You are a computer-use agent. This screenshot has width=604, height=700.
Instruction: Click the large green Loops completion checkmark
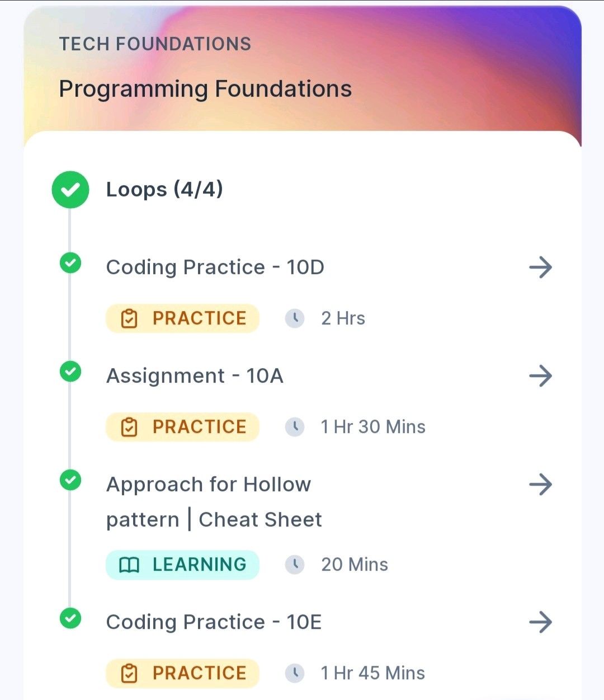point(70,190)
